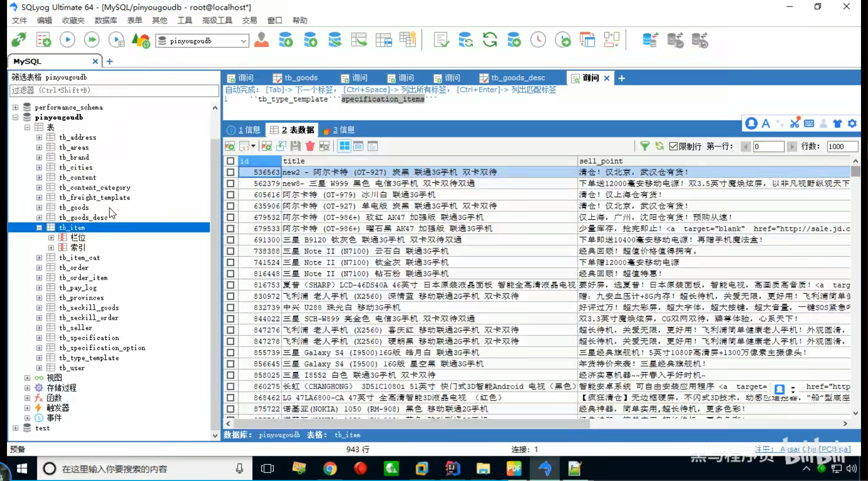Viewport: 868px width, 481px height.
Task: Click the blue keyboard icon
Action: [809, 123]
